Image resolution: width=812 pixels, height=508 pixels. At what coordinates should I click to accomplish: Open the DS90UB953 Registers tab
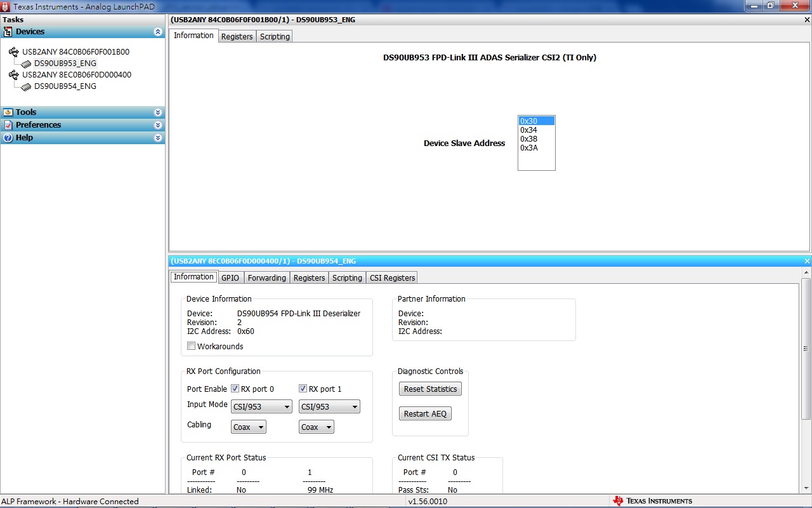point(237,37)
